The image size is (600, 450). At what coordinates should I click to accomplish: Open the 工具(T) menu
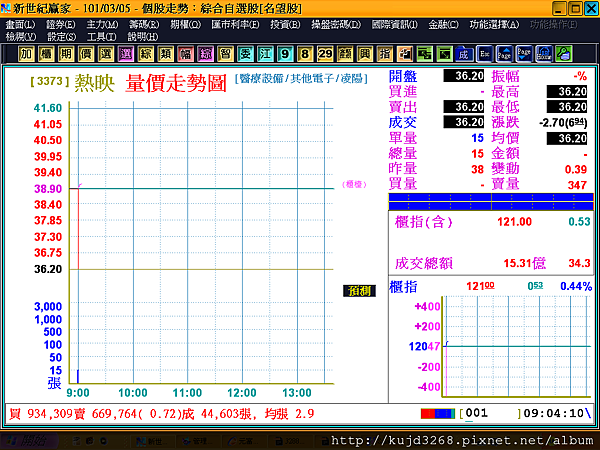(102, 37)
